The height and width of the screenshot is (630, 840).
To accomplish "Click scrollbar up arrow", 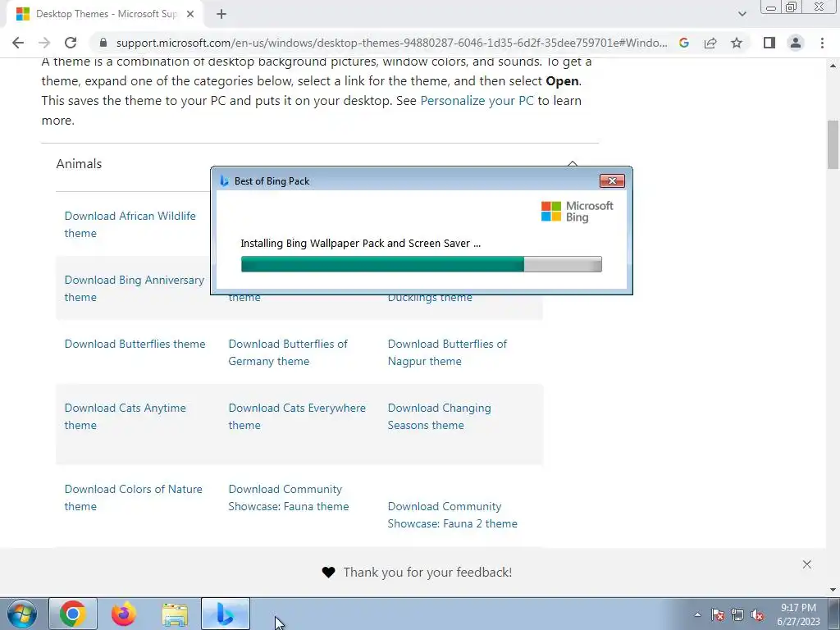I will [x=833, y=66].
